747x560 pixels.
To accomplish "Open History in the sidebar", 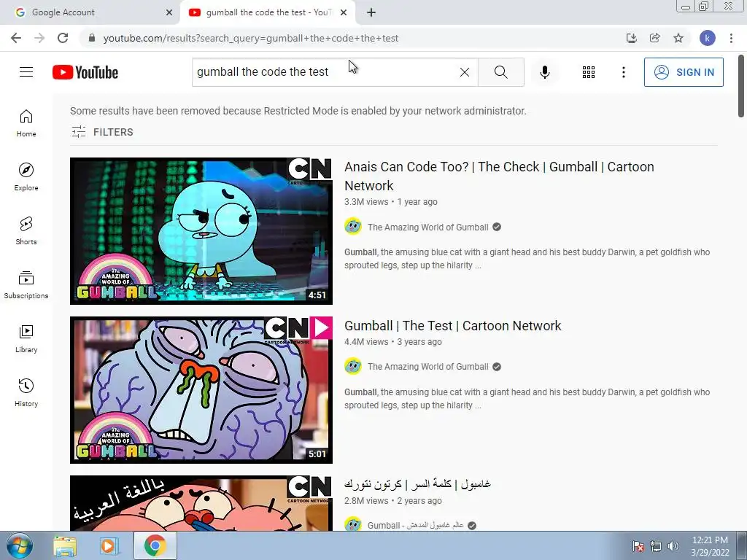I will coord(26,393).
